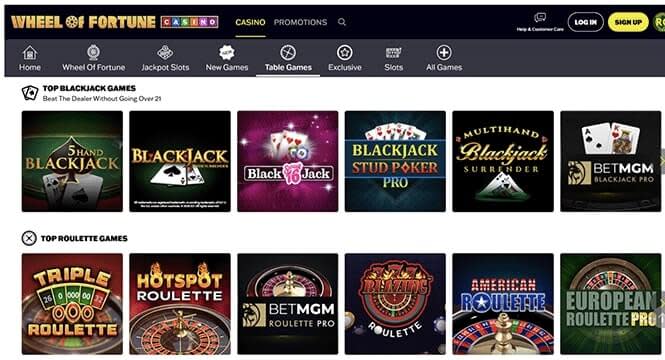Click the Wheel of Fortune Casino logo
The width and height of the screenshot is (665, 360).
[115, 22]
